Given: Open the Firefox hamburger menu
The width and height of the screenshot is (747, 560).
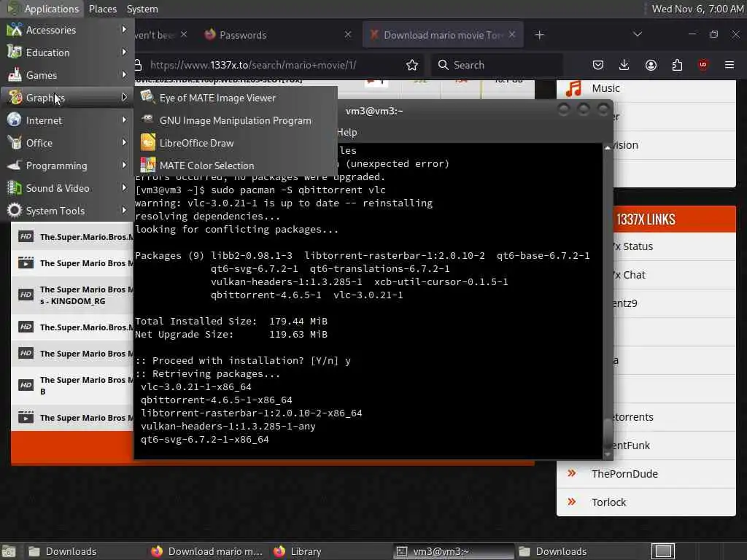Looking at the screenshot, I should click(x=729, y=65).
